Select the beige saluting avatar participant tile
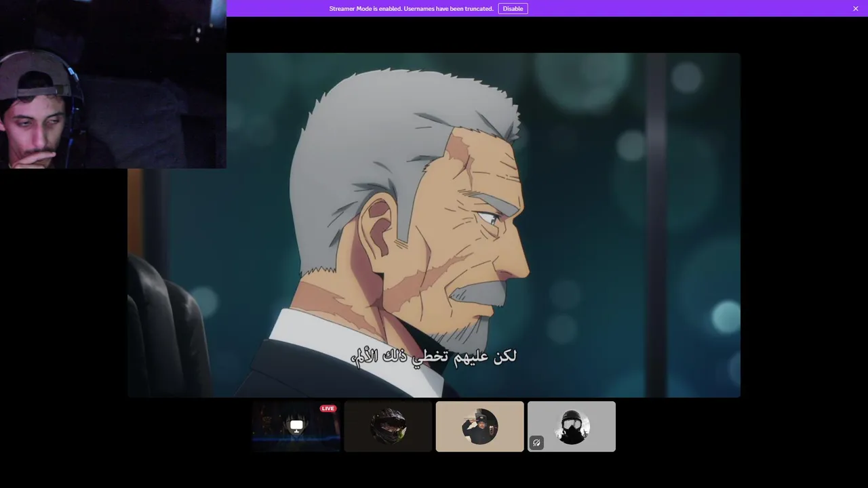The width and height of the screenshot is (868, 488). click(479, 426)
